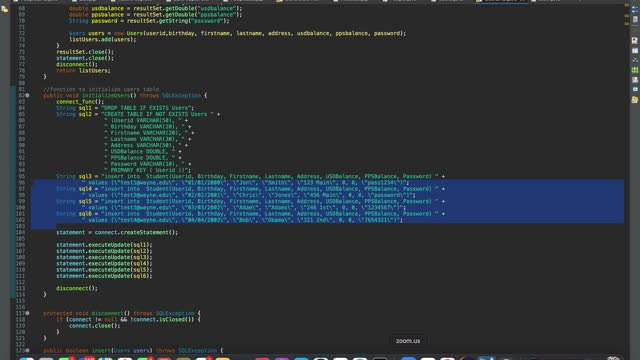
Task: Click the 'USDBalance DOUBLE' column definition line
Action: pos(143,151)
